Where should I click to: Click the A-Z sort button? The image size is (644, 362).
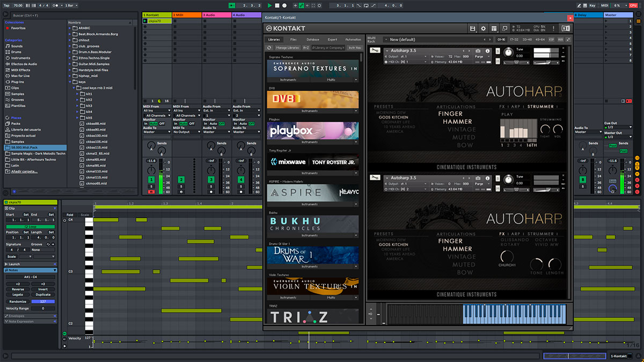point(306,48)
